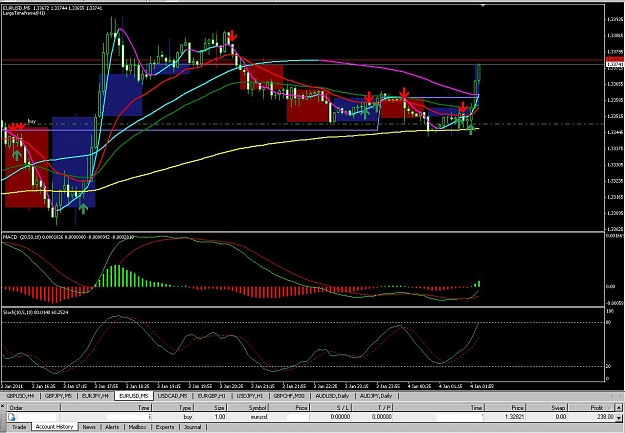Sort by the Type column header

point(173,407)
